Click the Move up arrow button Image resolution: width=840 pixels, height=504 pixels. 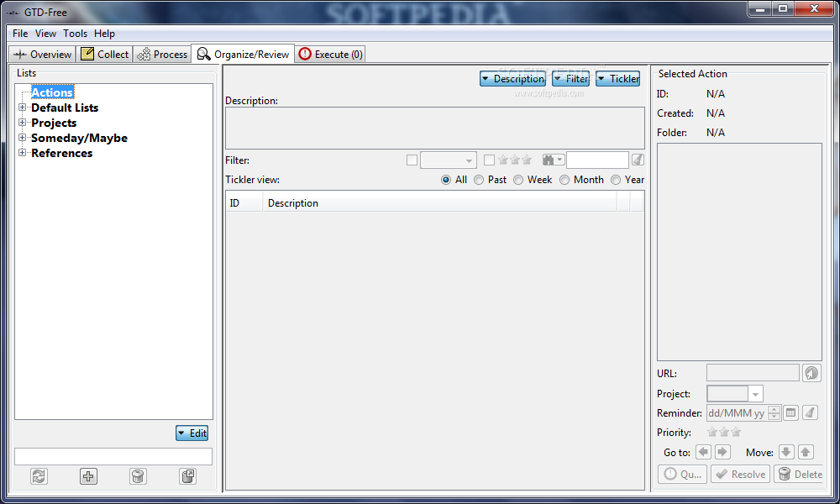coord(806,452)
